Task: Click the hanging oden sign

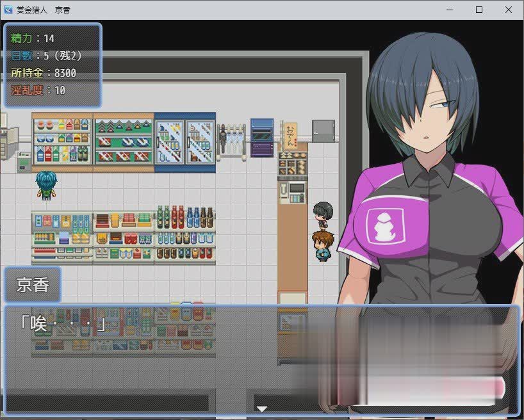Action: [291, 136]
